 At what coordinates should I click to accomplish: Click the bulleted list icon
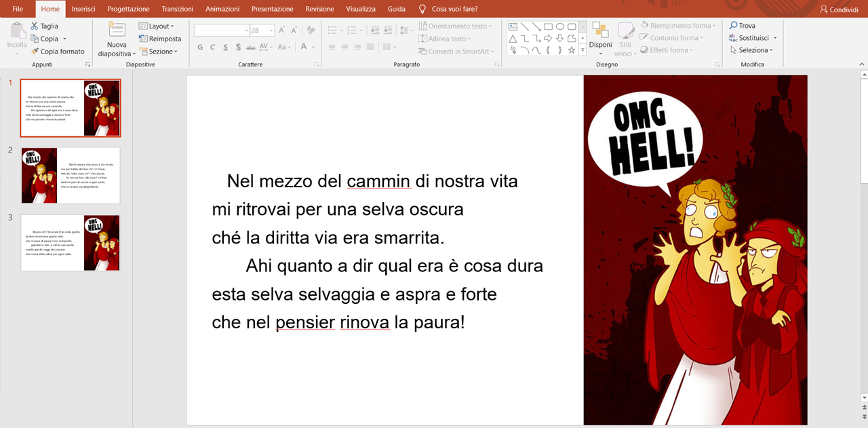[333, 29]
